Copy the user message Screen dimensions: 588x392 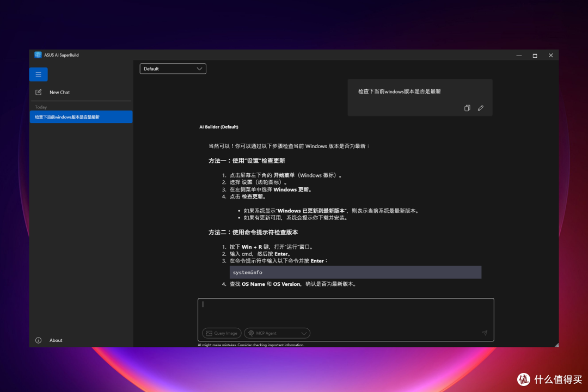coord(467,108)
